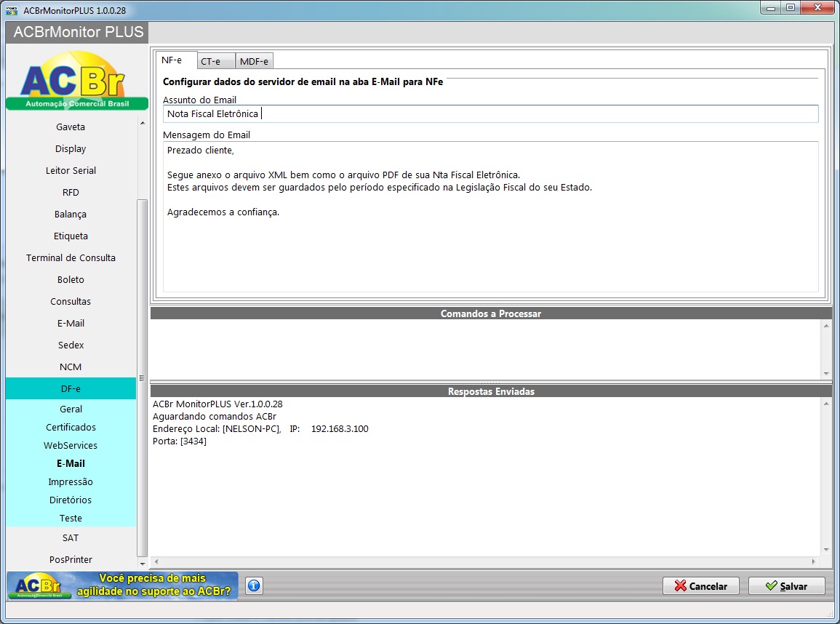The width and height of the screenshot is (840, 624).
Task: Open Diretórios under DF-e
Action: pos(71,500)
